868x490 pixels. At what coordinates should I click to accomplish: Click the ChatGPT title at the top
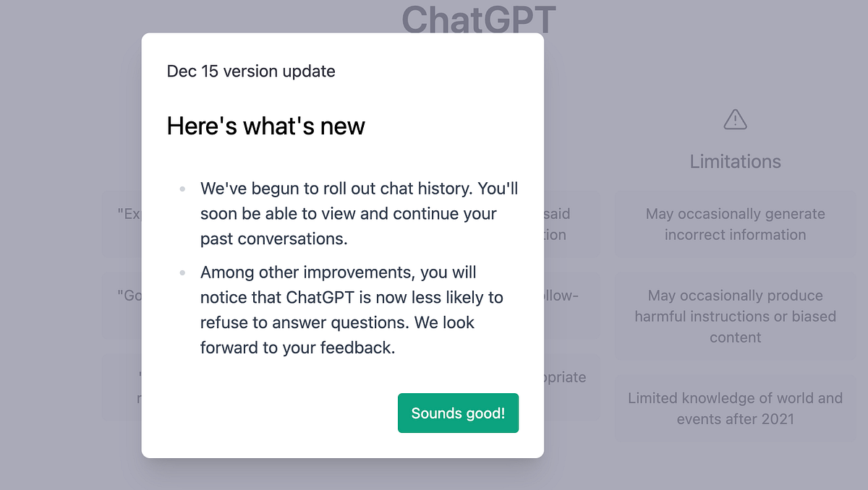479,20
